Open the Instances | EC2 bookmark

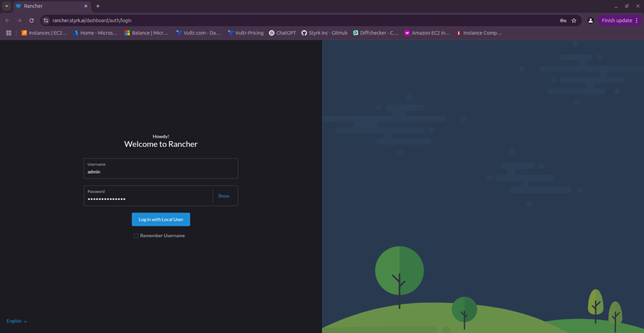click(44, 33)
